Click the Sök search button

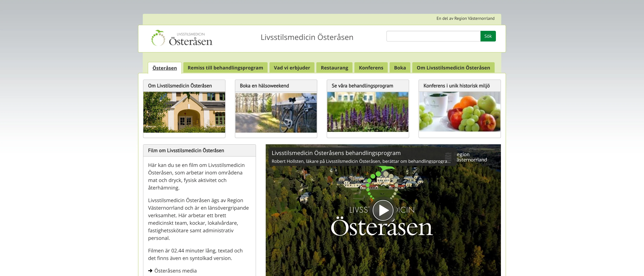pyautogui.click(x=488, y=36)
